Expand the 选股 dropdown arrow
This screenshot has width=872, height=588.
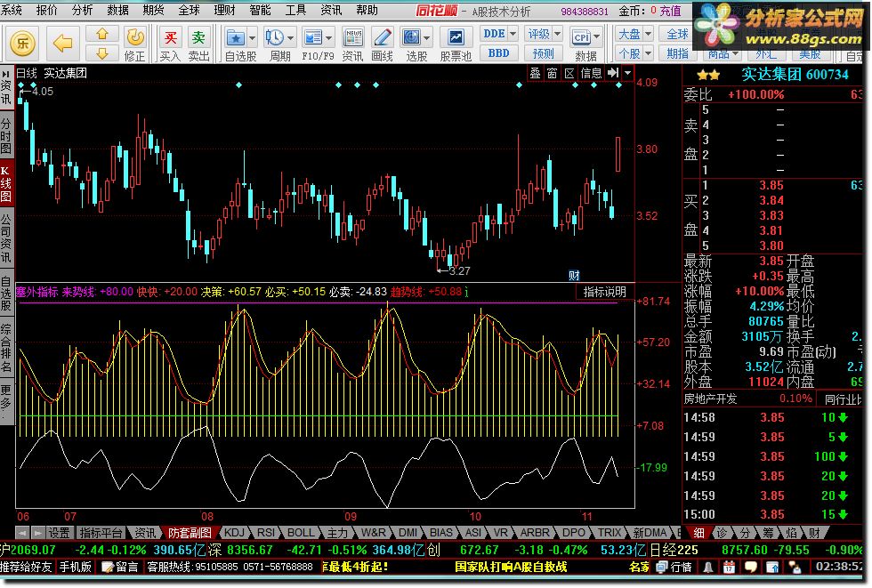[x=426, y=38]
